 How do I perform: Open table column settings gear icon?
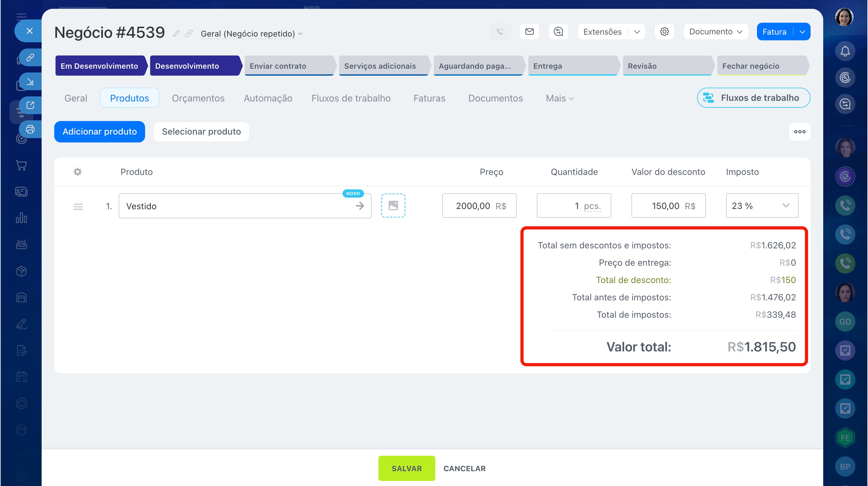click(78, 172)
